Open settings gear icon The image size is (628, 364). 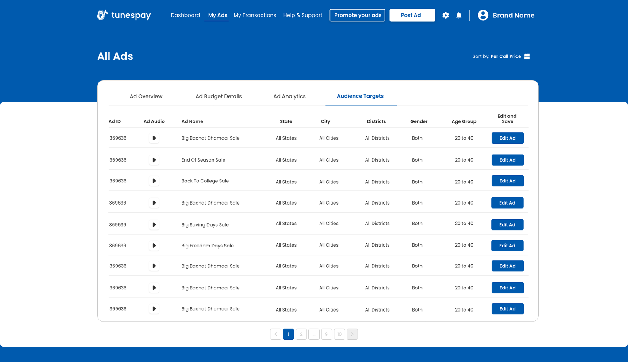[x=446, y=15]
